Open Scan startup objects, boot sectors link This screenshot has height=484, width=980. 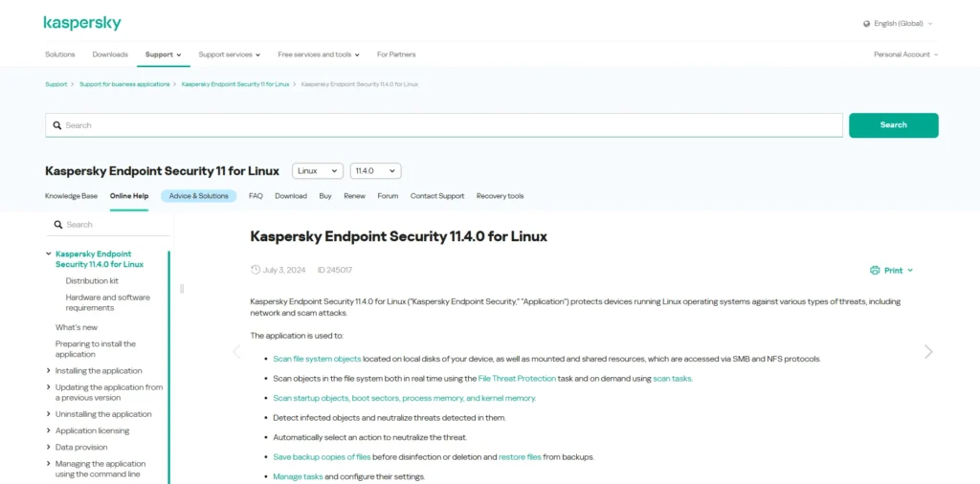(x=405, y=399)
